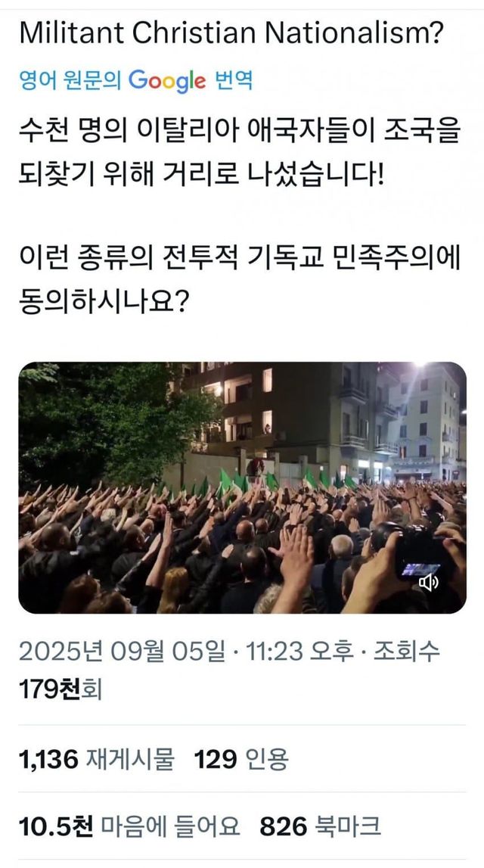Unmute the video with the speaker icon
The height and width of the screenshot is (868, 484).
click(428, 582)
